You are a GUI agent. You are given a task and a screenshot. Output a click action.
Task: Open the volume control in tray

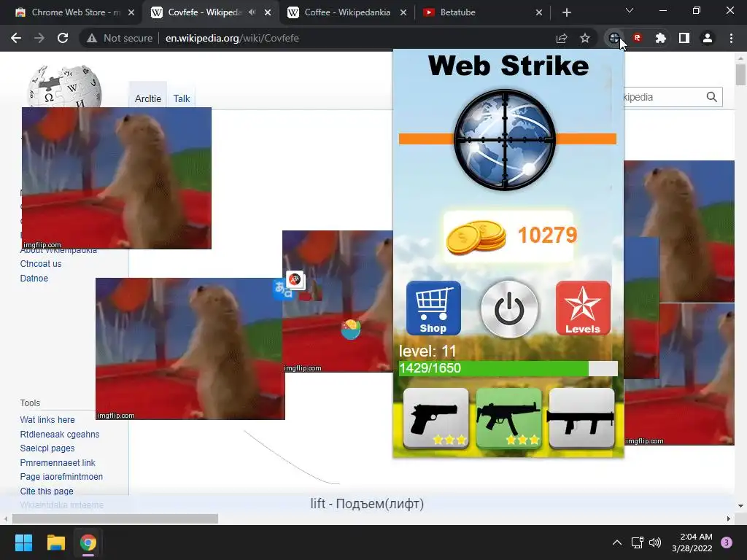point(655,542)
